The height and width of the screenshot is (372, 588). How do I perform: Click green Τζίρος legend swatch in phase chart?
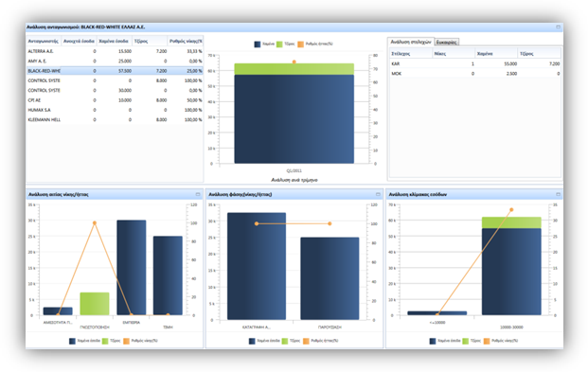point(285,341)
